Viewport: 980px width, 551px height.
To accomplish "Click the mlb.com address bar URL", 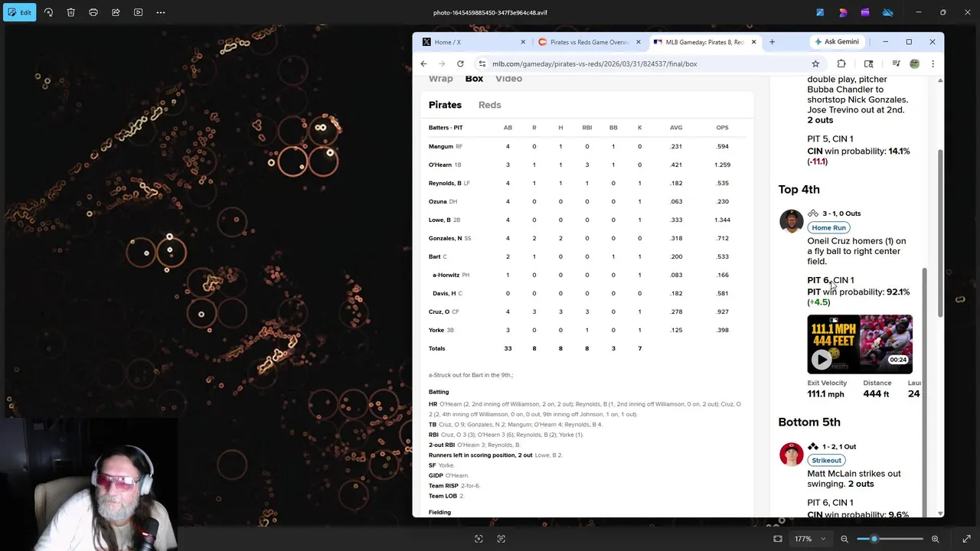I will [x=594, y=64].
